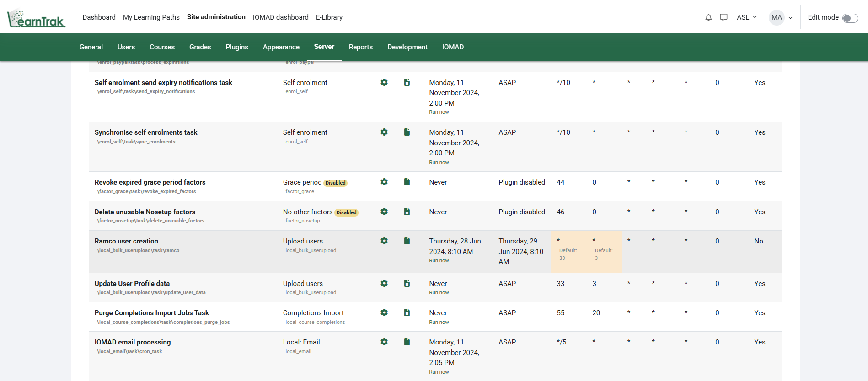Click the Disabled badge beside Grace period
868x381 pixels.
point(336,183)
